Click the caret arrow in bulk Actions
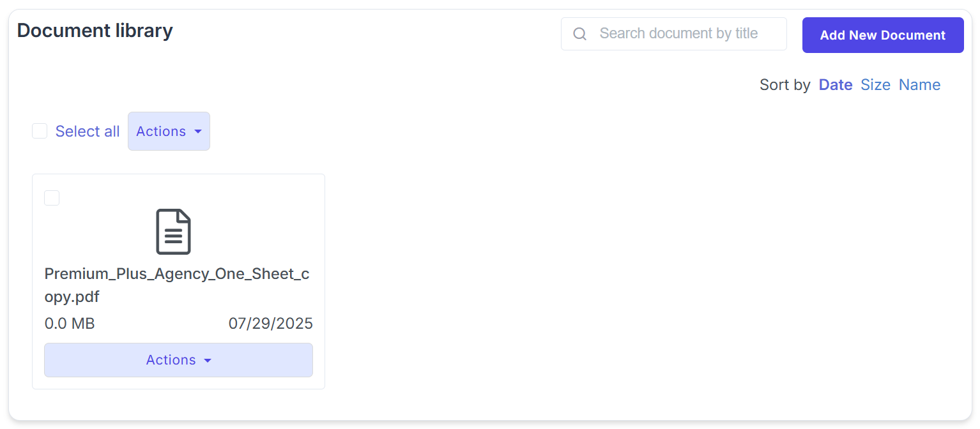The height and width of the screenshot is (429, 980). pyautogui.click(x=198, y=132)
